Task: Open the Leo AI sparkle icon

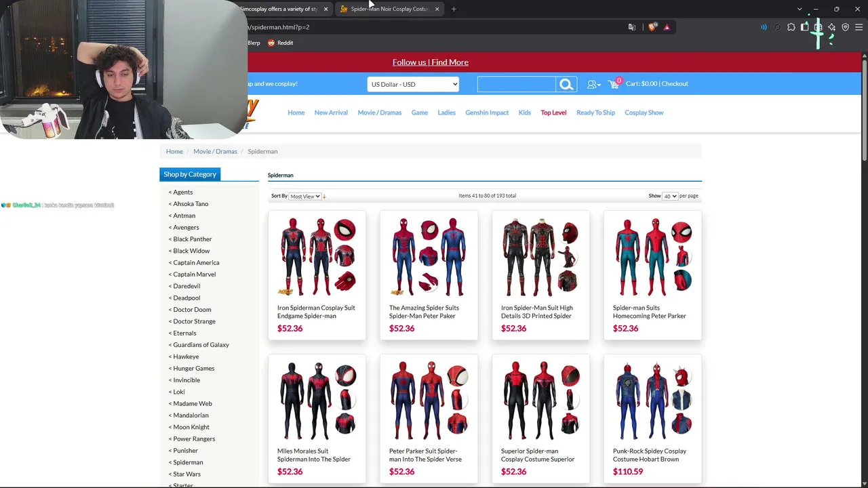Action: [831, 27]
